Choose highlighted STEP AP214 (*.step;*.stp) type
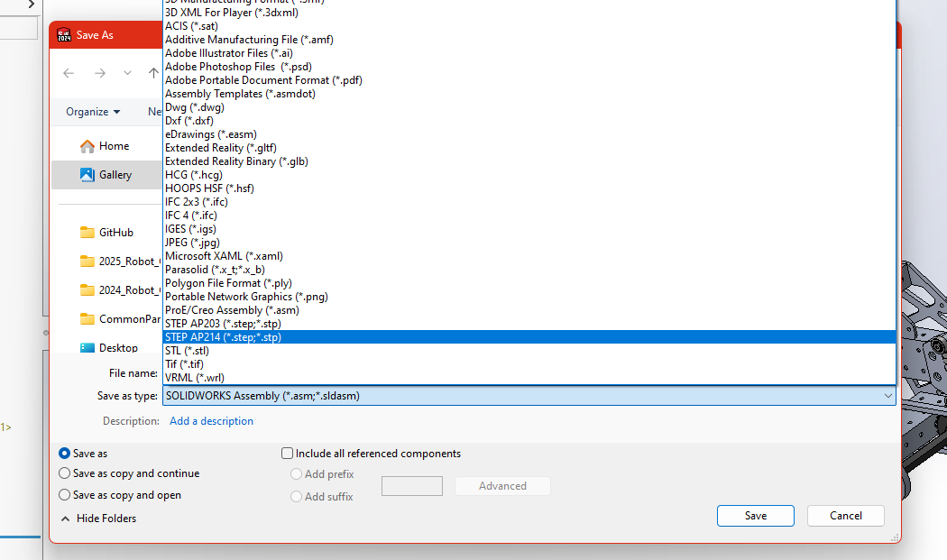Image resolution: width=947 pixels, height=560 pixels. click(529, 337)
